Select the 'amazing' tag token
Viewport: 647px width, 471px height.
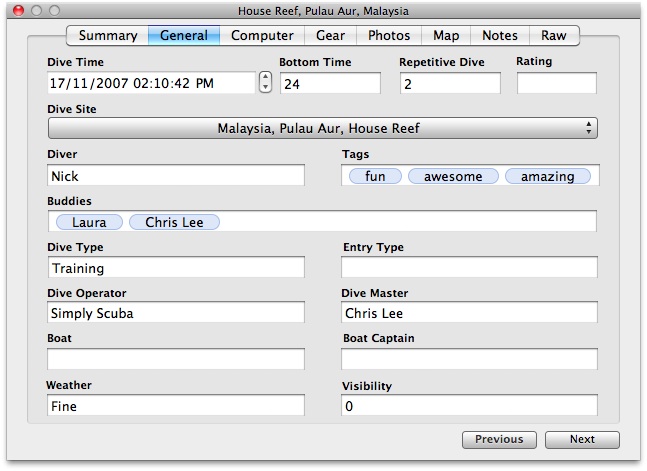click(x=547, y=177)
